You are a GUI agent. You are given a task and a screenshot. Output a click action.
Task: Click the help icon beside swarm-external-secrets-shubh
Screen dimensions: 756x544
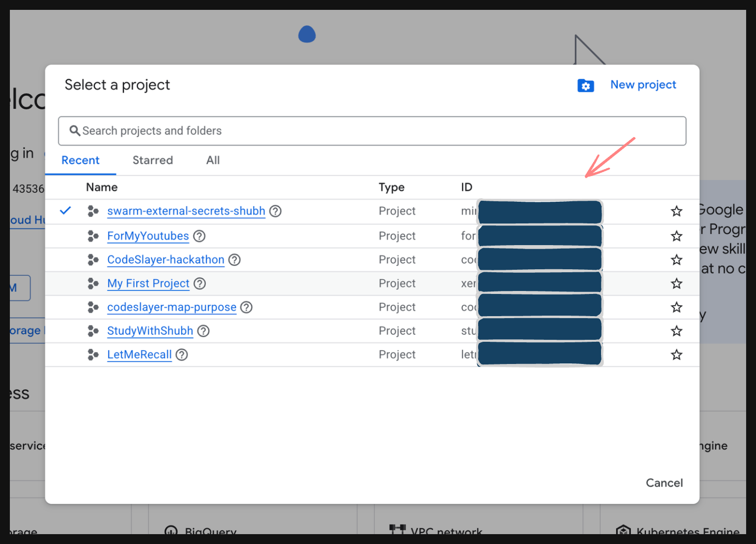coord(275,211)
